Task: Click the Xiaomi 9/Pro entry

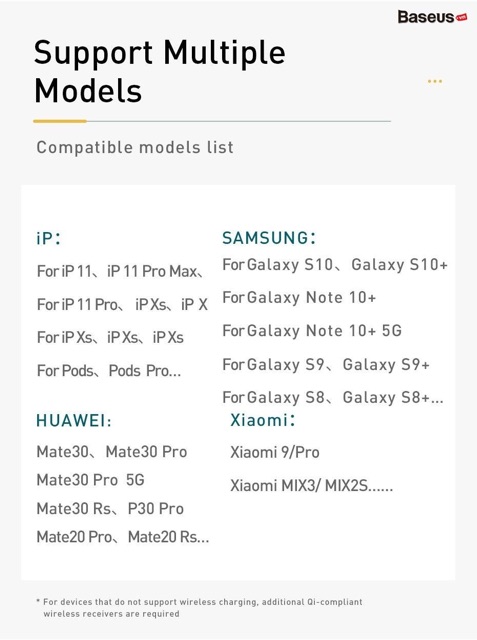Action: click(x=275, y=452)
